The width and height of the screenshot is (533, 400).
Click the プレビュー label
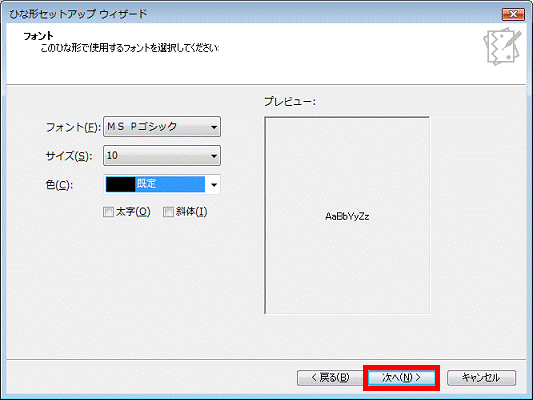pyautogui.click(x=290, y=102)
